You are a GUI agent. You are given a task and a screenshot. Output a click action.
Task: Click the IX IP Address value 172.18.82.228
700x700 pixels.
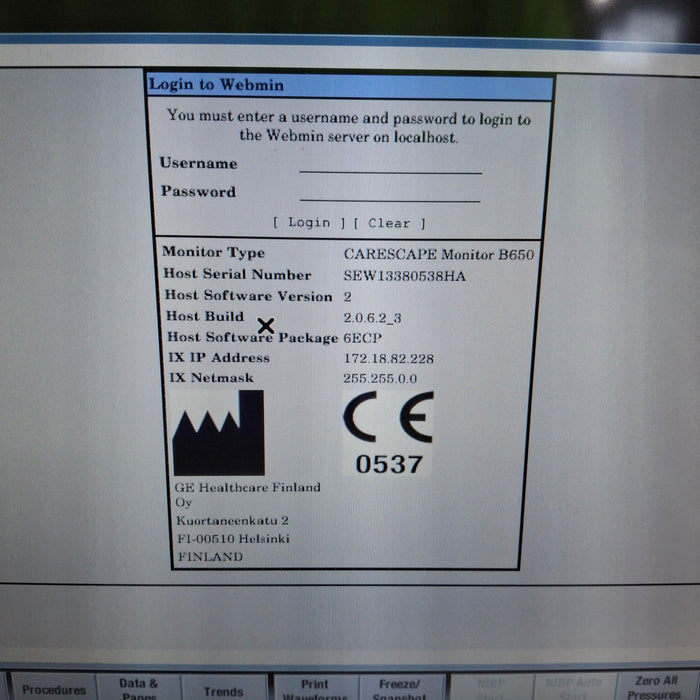pyautogui.click(x=389, y=358)
